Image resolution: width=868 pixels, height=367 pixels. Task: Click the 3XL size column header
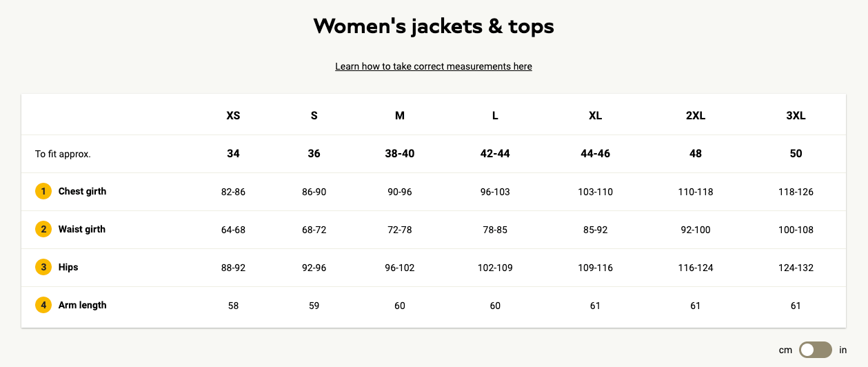click(796, 116)
